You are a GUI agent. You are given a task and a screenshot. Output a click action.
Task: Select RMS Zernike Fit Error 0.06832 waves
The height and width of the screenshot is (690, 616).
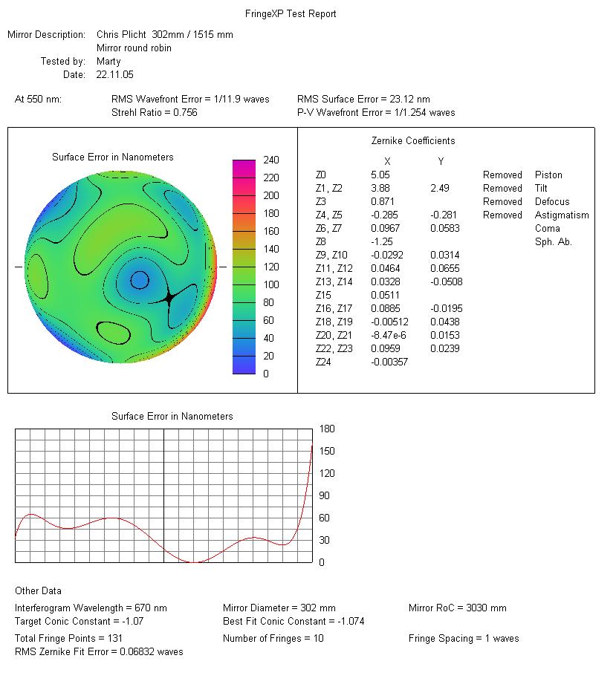tap(99, 651)
